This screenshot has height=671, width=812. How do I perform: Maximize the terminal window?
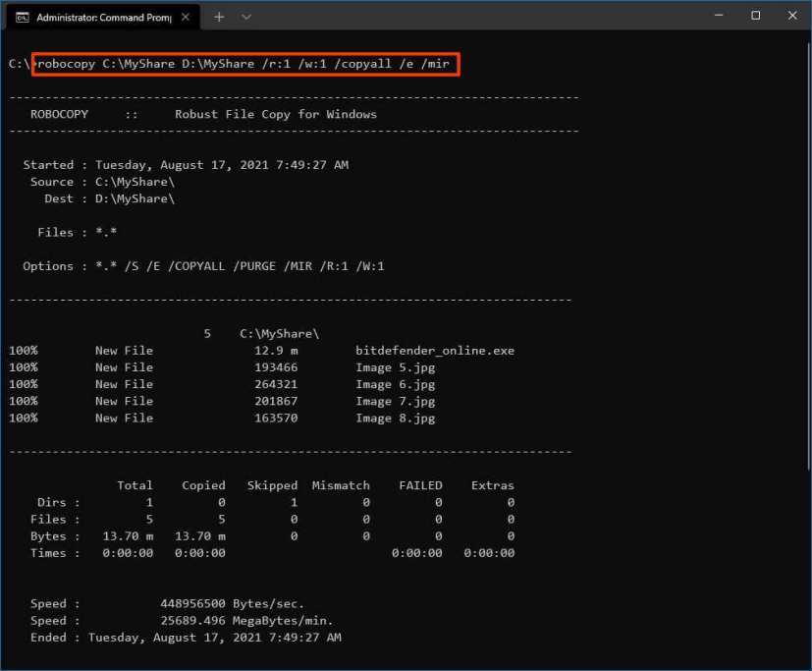coord(756,16)
